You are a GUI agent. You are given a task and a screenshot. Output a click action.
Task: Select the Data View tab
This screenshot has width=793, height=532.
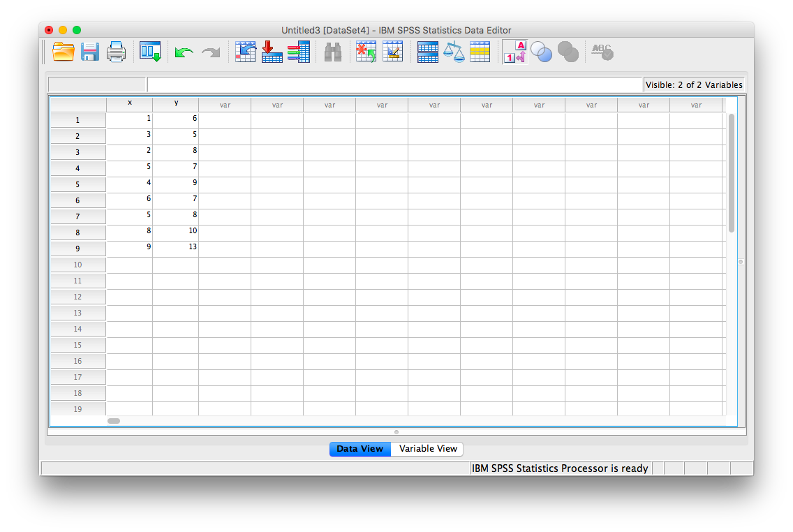(360, 448)
